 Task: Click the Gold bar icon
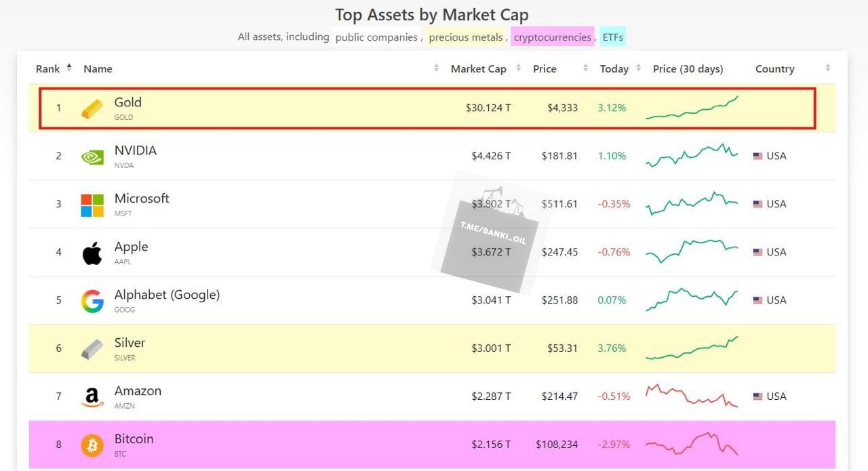92,108
